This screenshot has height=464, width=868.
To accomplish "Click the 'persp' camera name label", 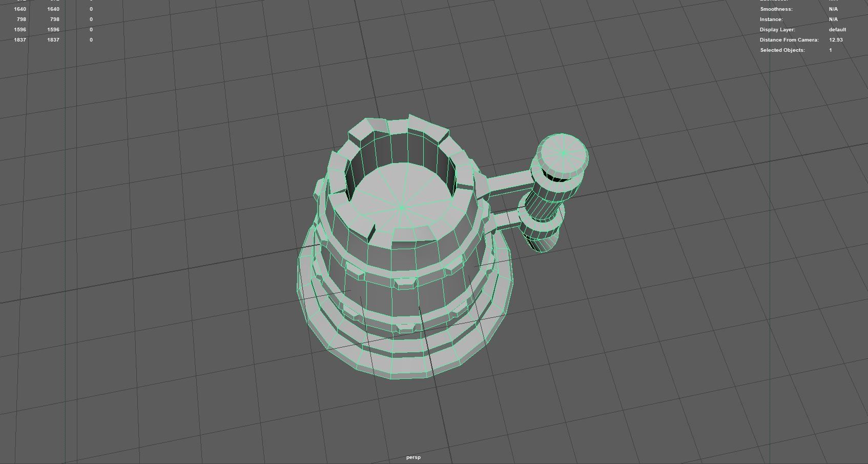I will pyautogui.click(x=414, y=457).
